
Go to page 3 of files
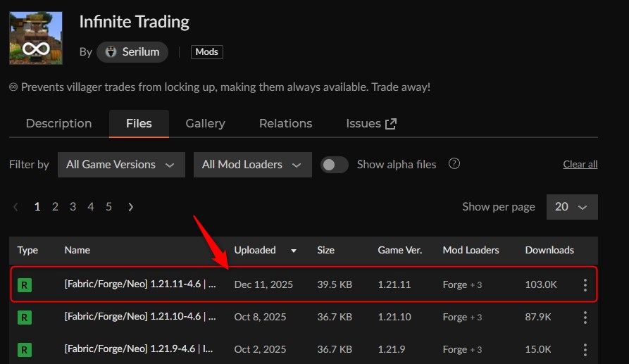tap(73, 206)
